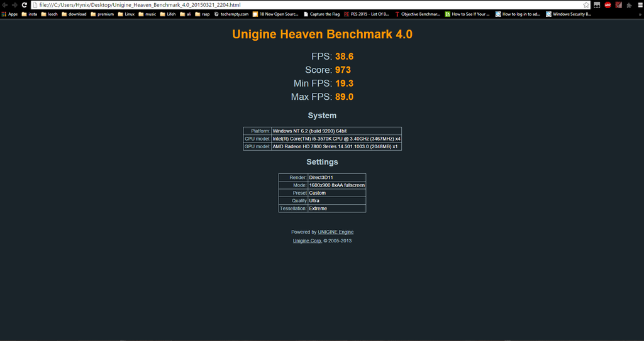Bookmark this page with the star icon
Viewport: 644px width, 341px height.
[586, 5]
